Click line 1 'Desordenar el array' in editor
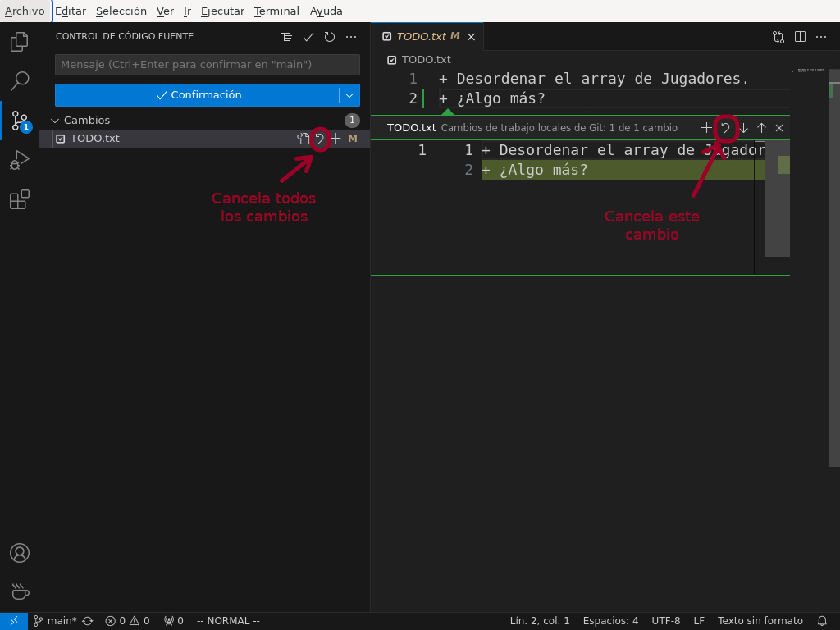 pyautogui.click(x=594, y=79)
